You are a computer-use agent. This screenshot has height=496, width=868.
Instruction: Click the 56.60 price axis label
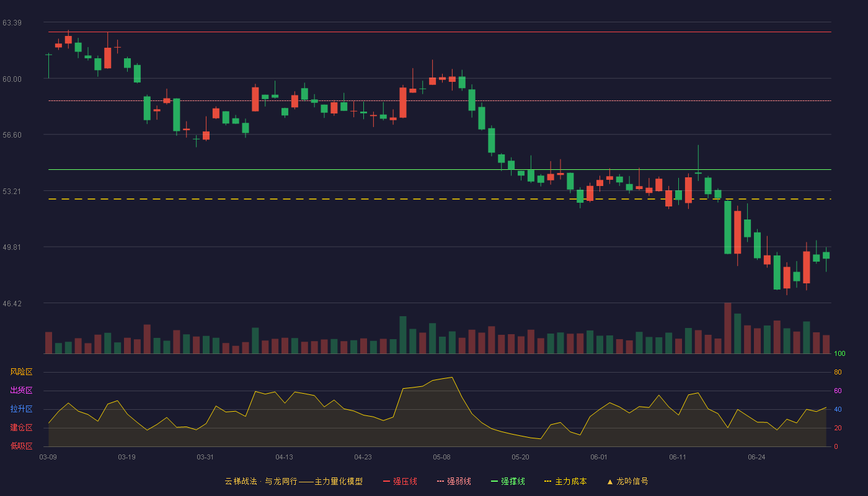pos(12,135)
